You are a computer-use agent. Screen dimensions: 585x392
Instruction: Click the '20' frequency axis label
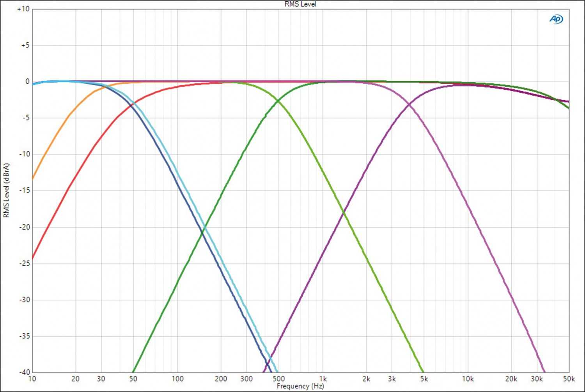click(x=76, y=379)
